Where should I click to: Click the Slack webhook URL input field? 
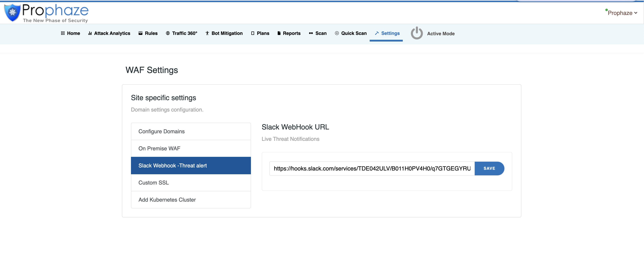coord(372,169)
